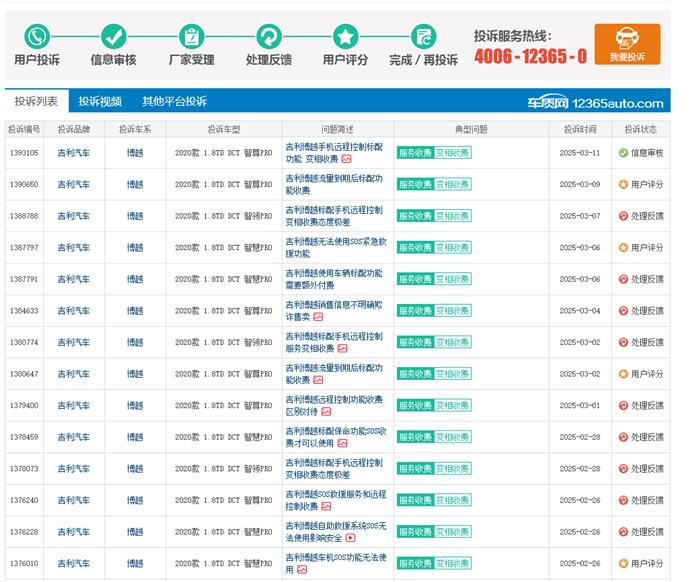Click model cell in row 1388788
The image size is (700, 582).
pyautogui.click(x=224, y=216)
